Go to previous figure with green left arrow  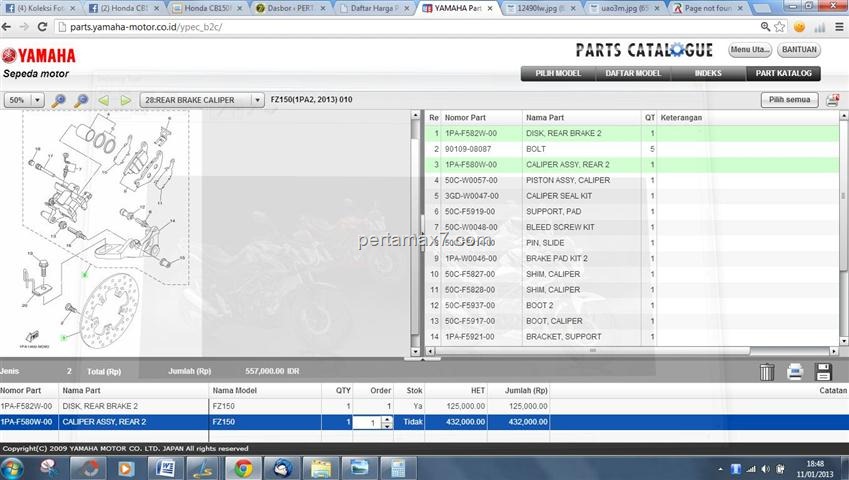[x=104, y=100]
